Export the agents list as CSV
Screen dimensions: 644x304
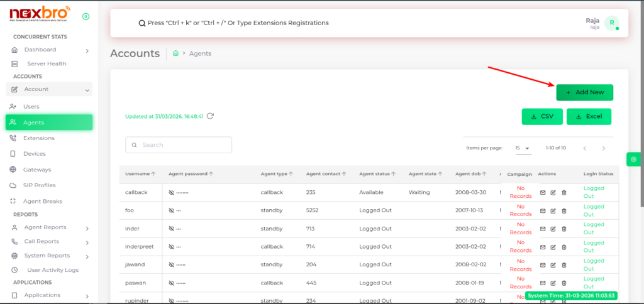pyautogui.click(x=542, y=116)
